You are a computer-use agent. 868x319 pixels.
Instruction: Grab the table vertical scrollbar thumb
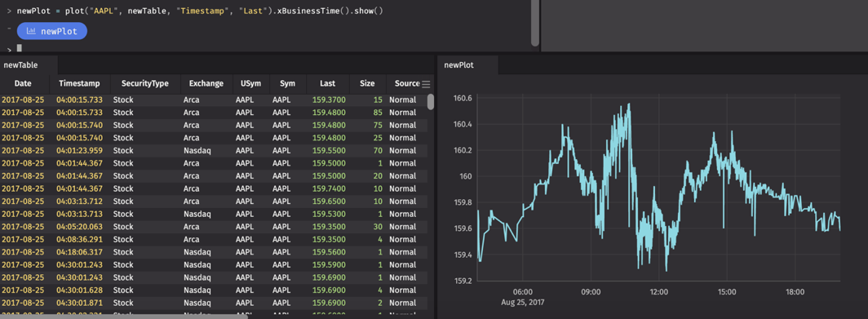coord(431,102)
